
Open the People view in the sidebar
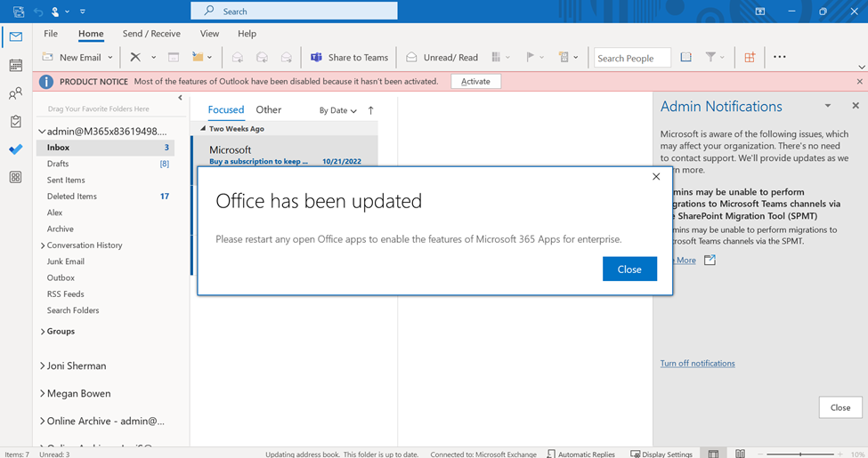pyautogui.click(x=16, y=93)
